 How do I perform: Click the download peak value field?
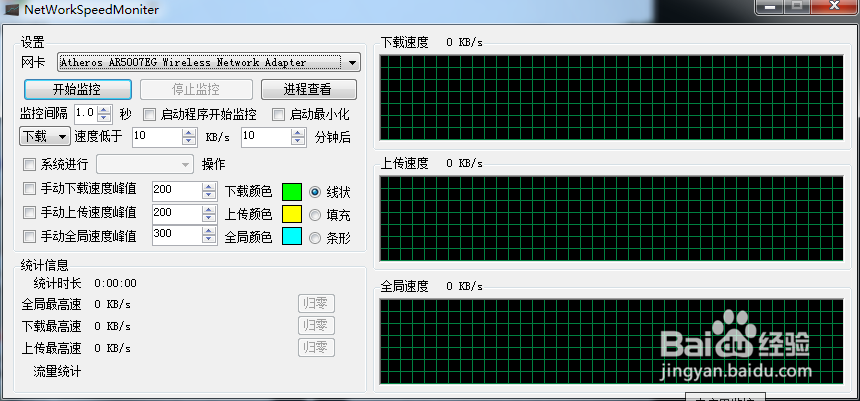(177, 191)
